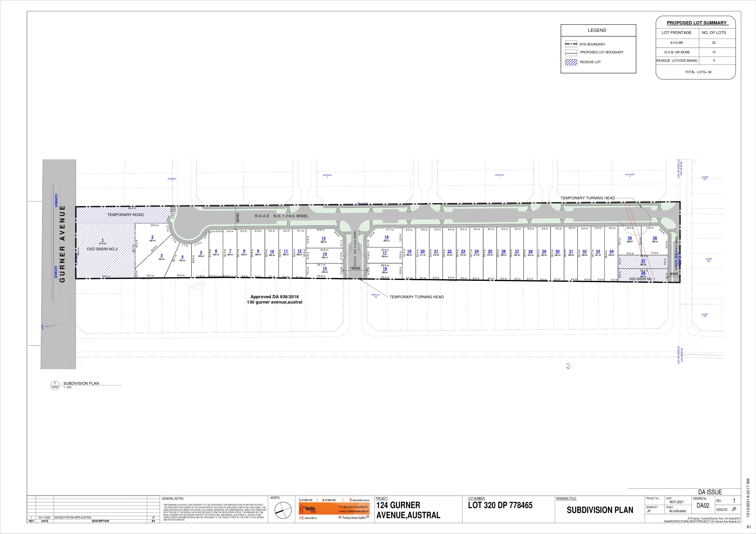
Task: Click the Subdivision Plan drawing title
Action: tap(599, 510)
